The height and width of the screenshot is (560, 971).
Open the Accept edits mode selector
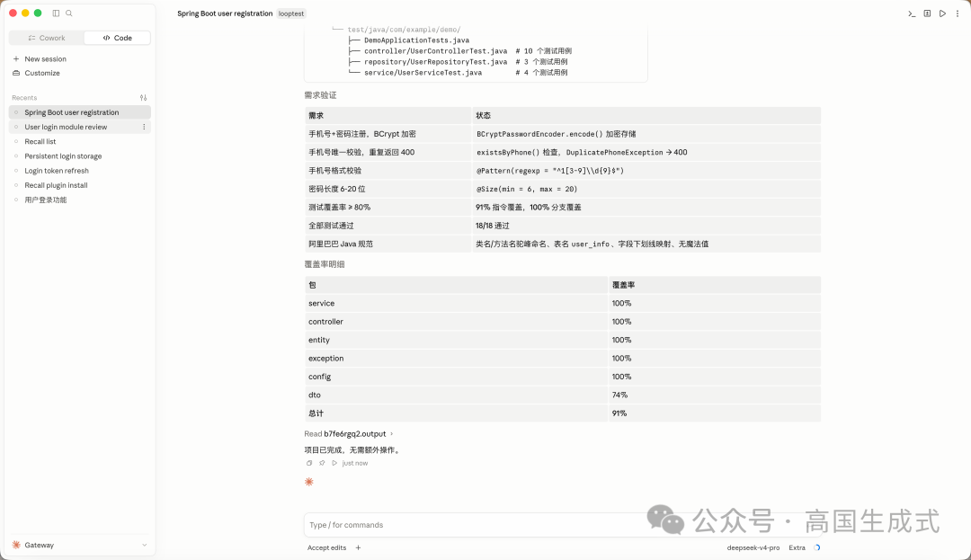(326, 547)
